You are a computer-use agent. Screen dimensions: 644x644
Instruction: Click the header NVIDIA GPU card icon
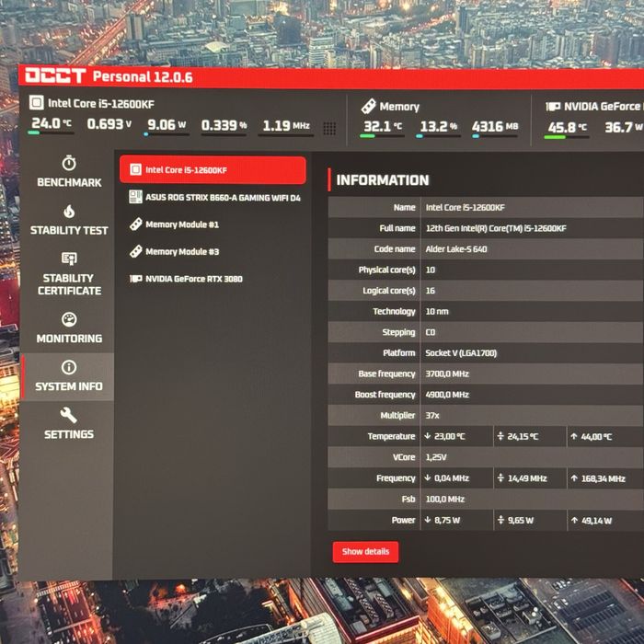(x=553, y=107)
